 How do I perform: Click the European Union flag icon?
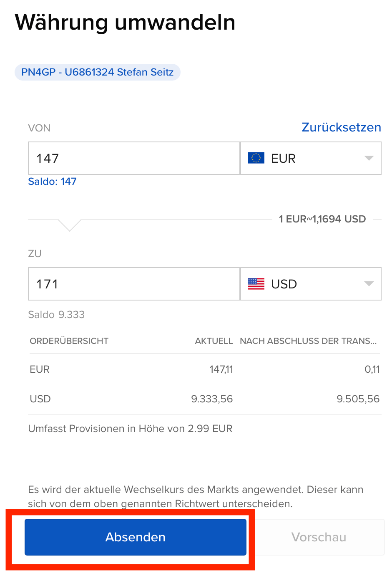click(x=256, y=158)
